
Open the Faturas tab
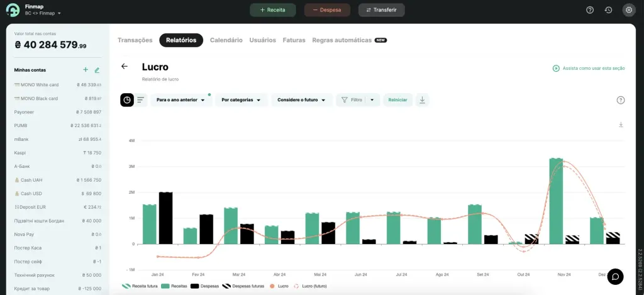[294, 40]
